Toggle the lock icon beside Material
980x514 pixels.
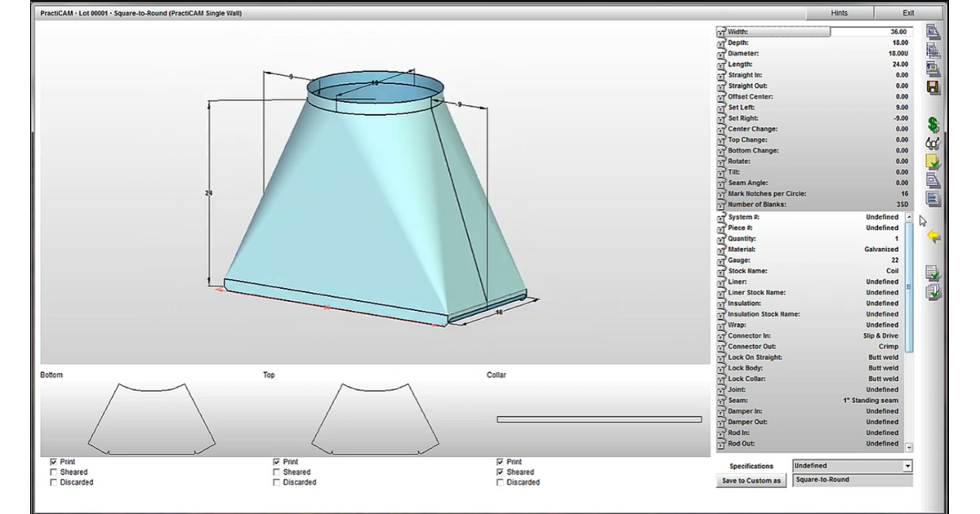[x=721, y=250]
